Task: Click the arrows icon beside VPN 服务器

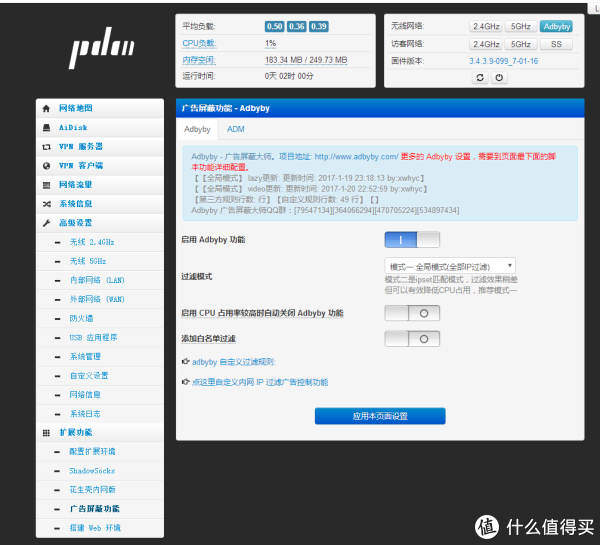Action: 46,147
